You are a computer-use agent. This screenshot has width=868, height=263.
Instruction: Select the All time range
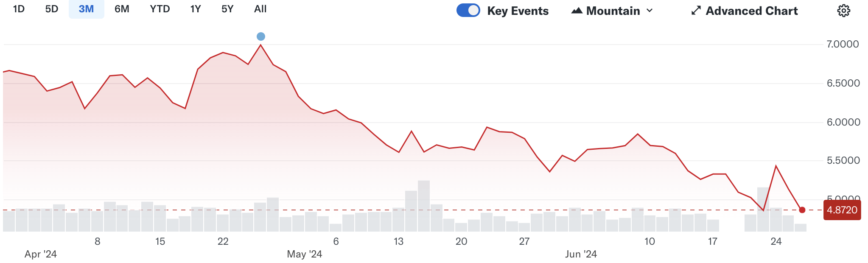click(x=260, y=9)
